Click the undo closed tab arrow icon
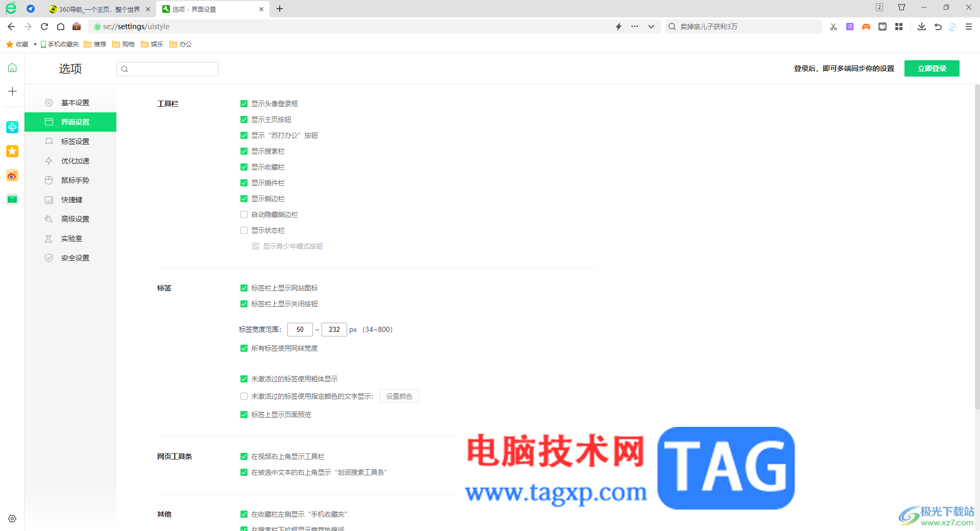Screen dimensions: 980x531 click(938, 27)
